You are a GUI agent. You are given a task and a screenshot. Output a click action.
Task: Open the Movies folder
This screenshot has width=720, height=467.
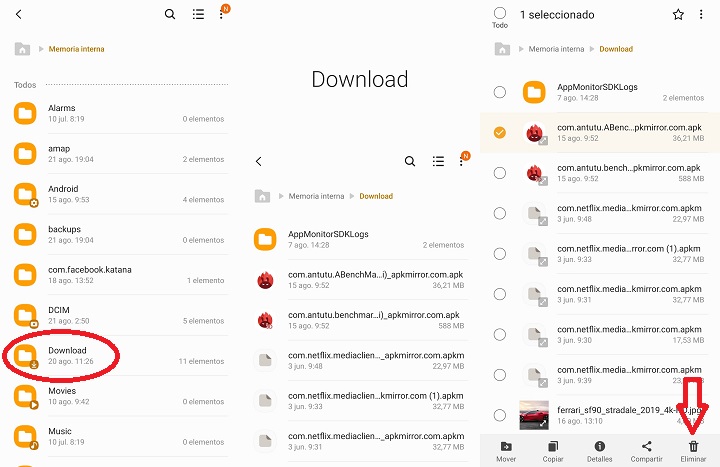tap(119, 396)
